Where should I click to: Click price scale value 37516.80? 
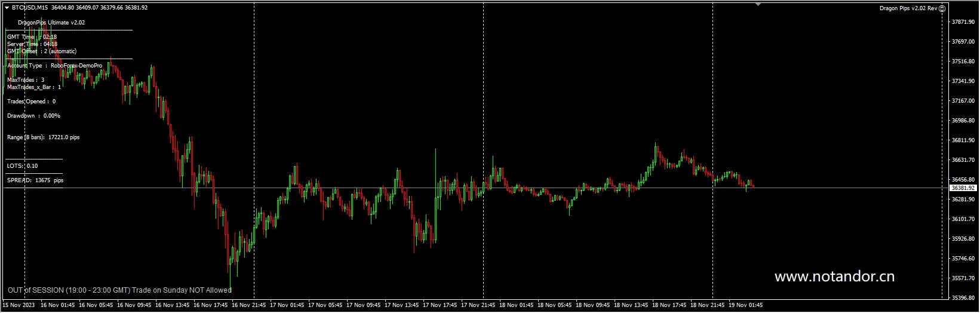[964, 62]
